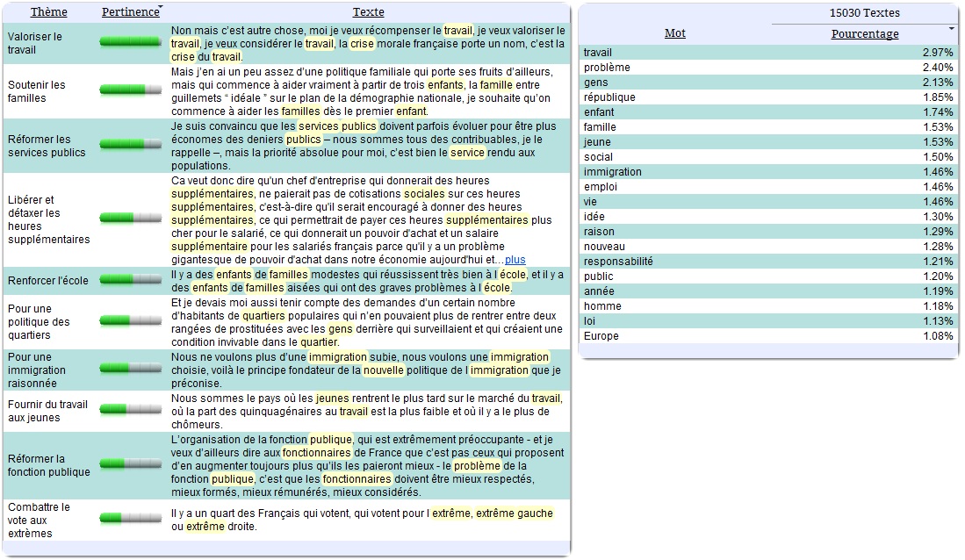This screenshot has width=965, height=560.
Task: Click the relevance bar for Fournir du travail aux jeunes
Action: click(x=131, y=410)
